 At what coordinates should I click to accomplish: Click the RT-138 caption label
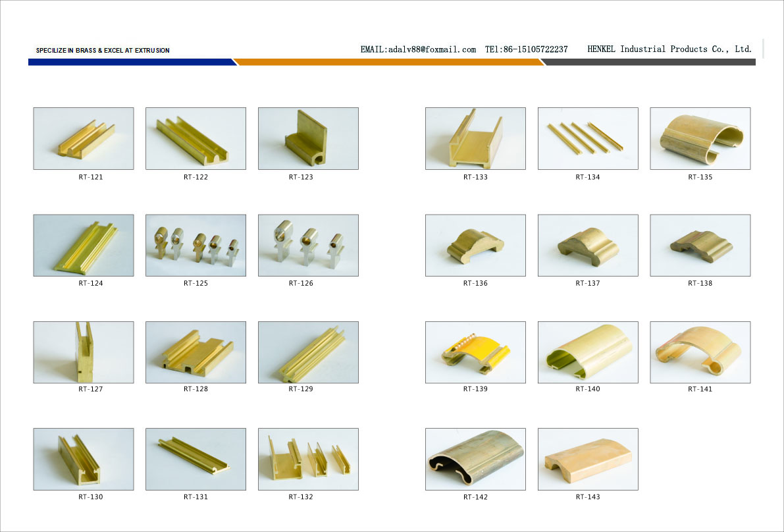coord(700,283)
